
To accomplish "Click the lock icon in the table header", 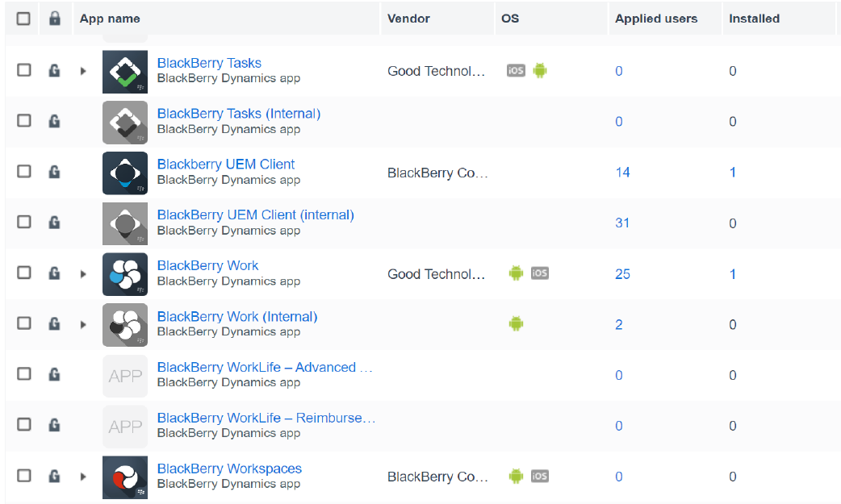I will coord(55,19).
